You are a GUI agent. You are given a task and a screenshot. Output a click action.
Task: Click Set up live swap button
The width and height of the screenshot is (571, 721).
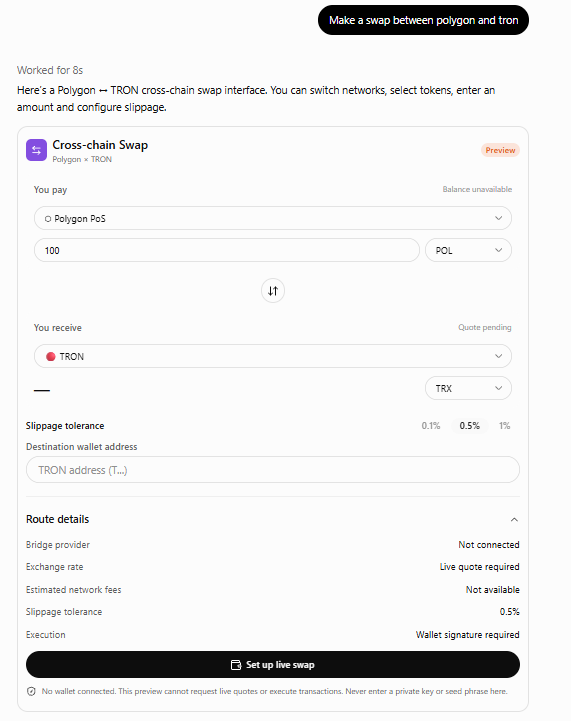(x=273, y=664)
